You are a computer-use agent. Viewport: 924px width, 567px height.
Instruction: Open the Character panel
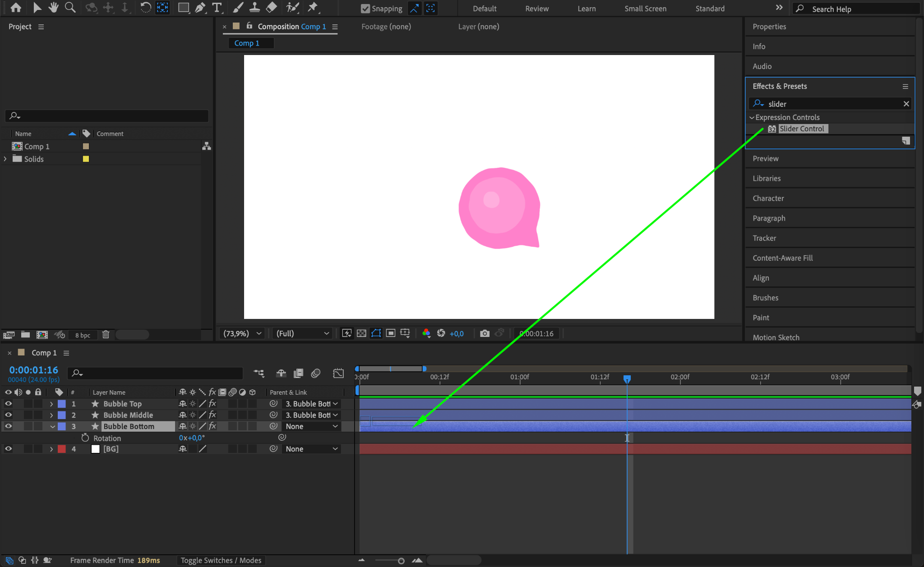pos(768,198)
